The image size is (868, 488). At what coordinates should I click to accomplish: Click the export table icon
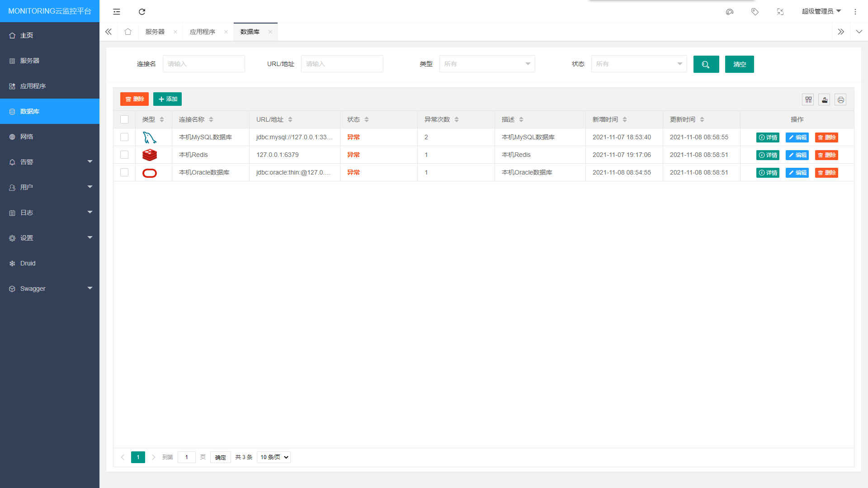825,99
